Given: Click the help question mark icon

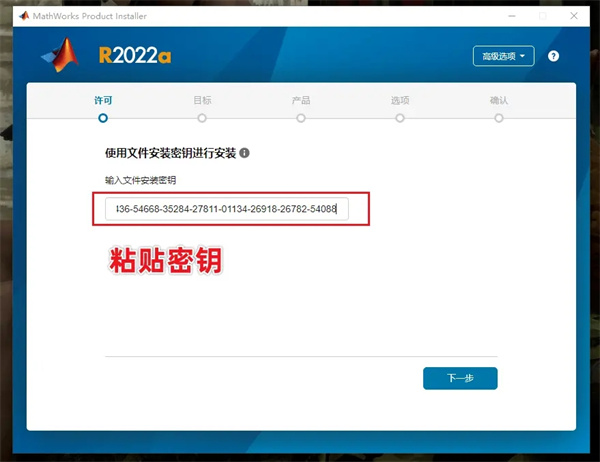Looking at the screenshot, I should [553, 56].
